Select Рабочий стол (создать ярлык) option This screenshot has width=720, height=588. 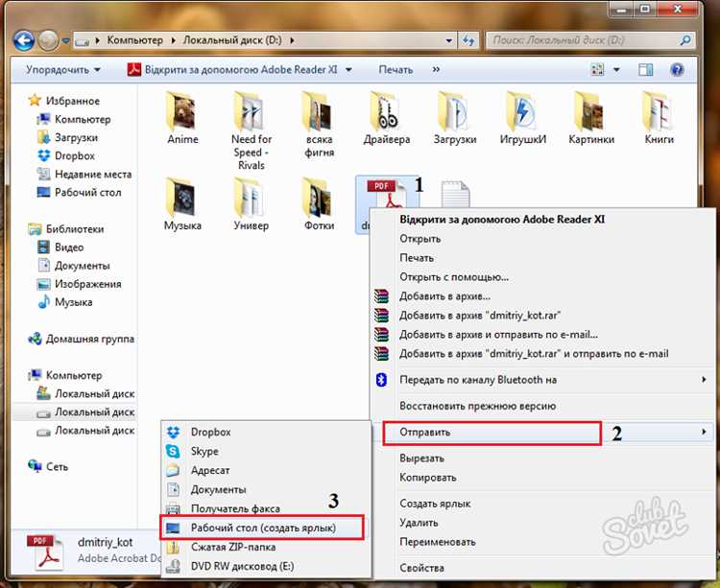click(x=263, y=528)
